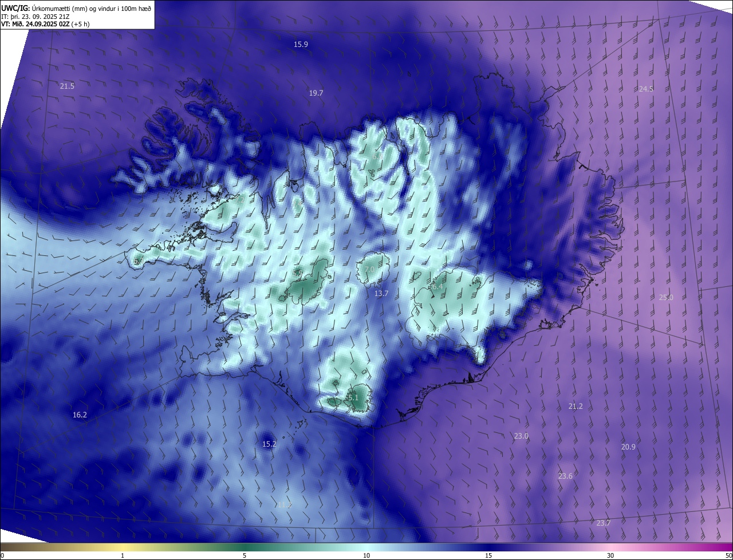
Task: Click the 15.2 value label
Action: 269,444
